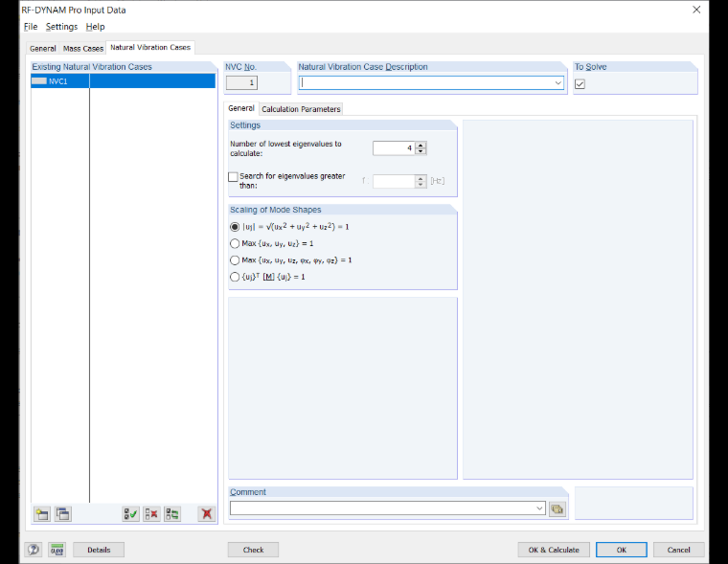Invert case selection icon

pyautogui.click(x=172, y=514)
